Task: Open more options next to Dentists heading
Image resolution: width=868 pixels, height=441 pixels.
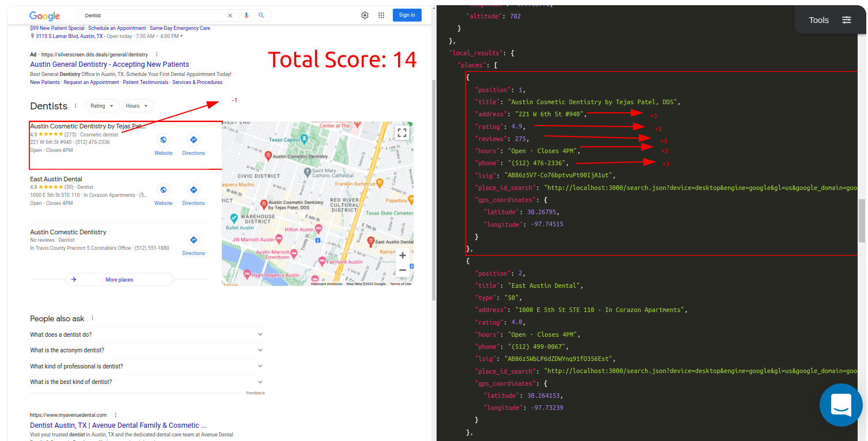Action: tap(75, 106)
